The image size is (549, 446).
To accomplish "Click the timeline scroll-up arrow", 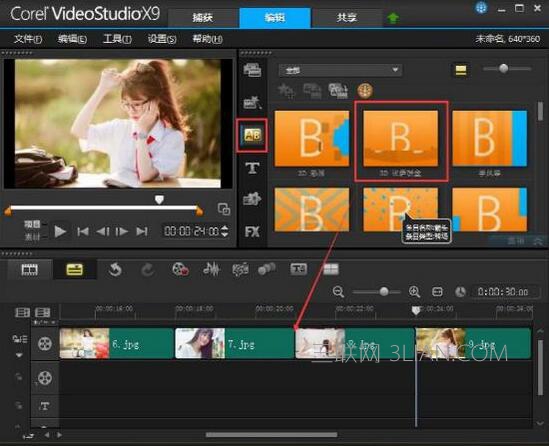I will pos(540,331).
